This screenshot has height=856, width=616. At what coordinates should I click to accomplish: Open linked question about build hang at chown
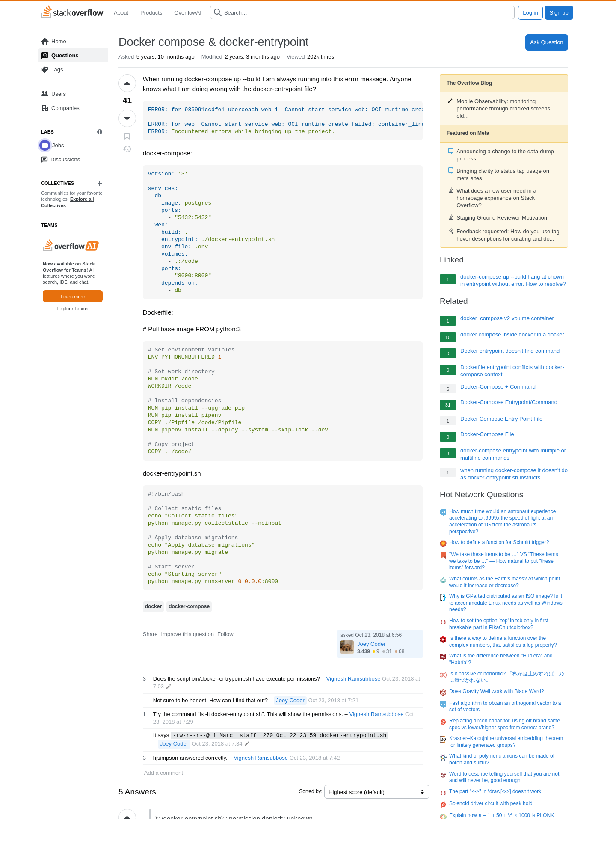pos(513,280)
